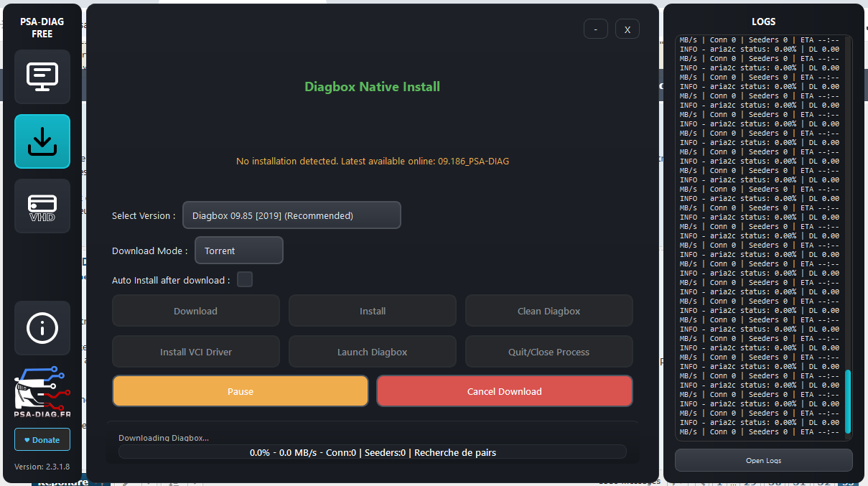The height and width of the screenshot is (486, 868).
Task: Click Install VCI Driver button
Action: coord(196,352)
